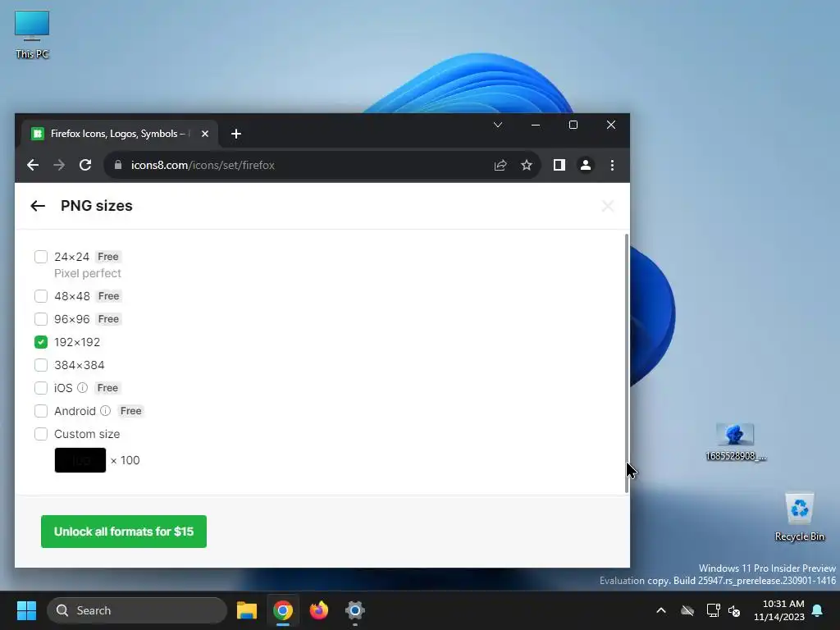840x630 pixels.
Task: Select Recycle Bin desktop icon
Action: 799,517
